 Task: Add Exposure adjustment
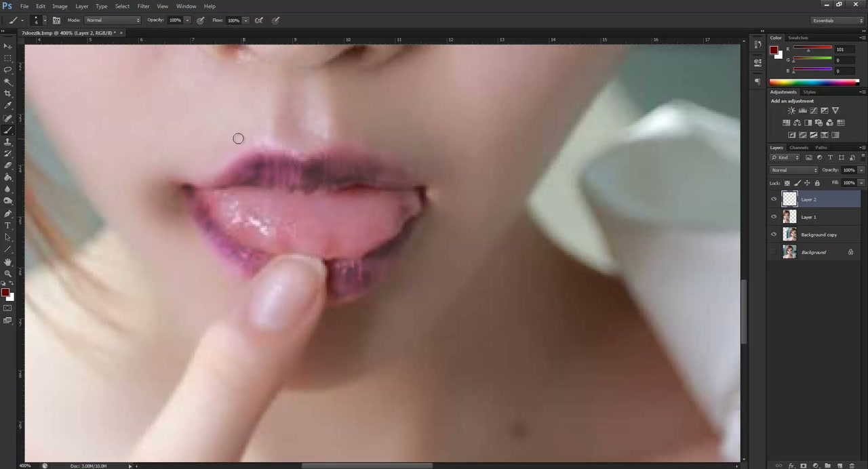pyautogui.click(x=824, y=110)
